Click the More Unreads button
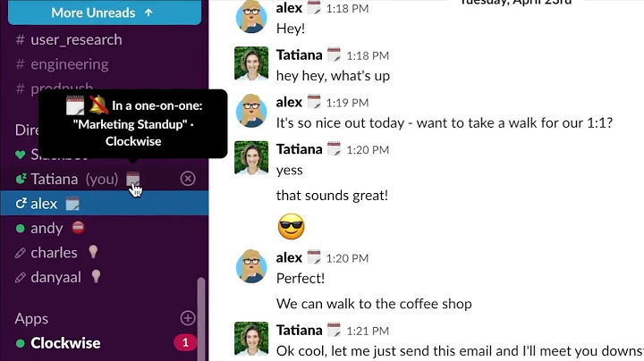 tap(101, 13)
